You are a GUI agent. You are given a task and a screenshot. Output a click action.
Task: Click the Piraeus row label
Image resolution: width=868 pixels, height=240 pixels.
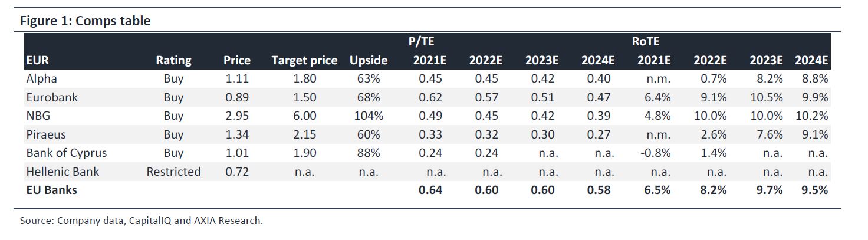pyautogui.click(x=46, y=134)
